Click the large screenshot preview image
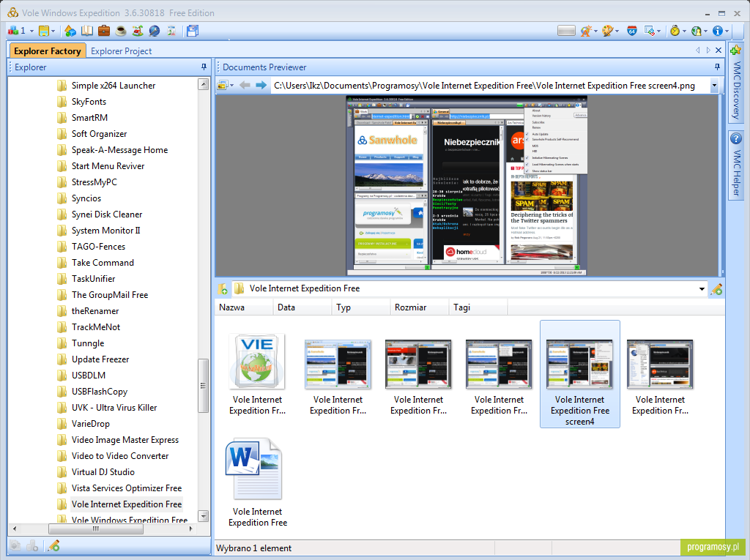750x560 pixels. point(467,185)
